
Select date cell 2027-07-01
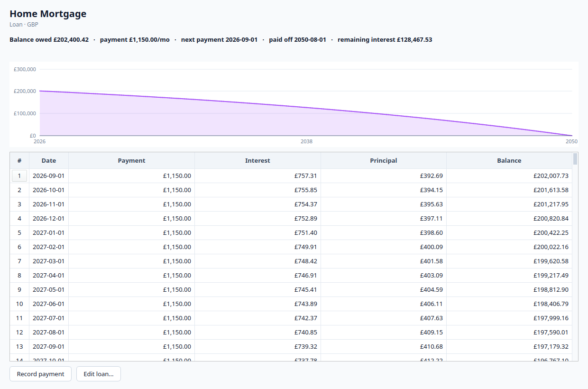click(49, 318)
